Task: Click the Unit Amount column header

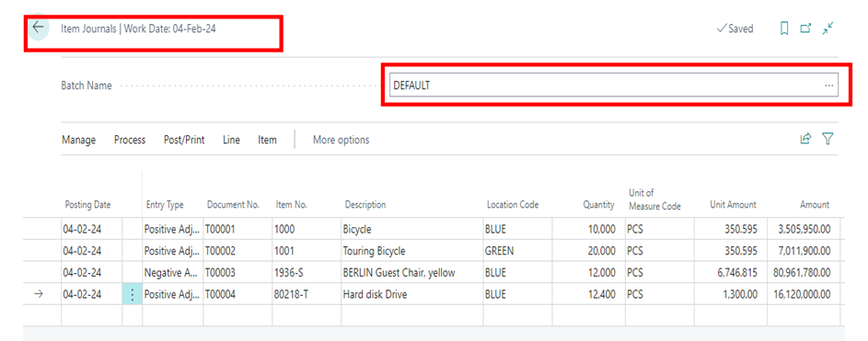Action: point(733,204)
